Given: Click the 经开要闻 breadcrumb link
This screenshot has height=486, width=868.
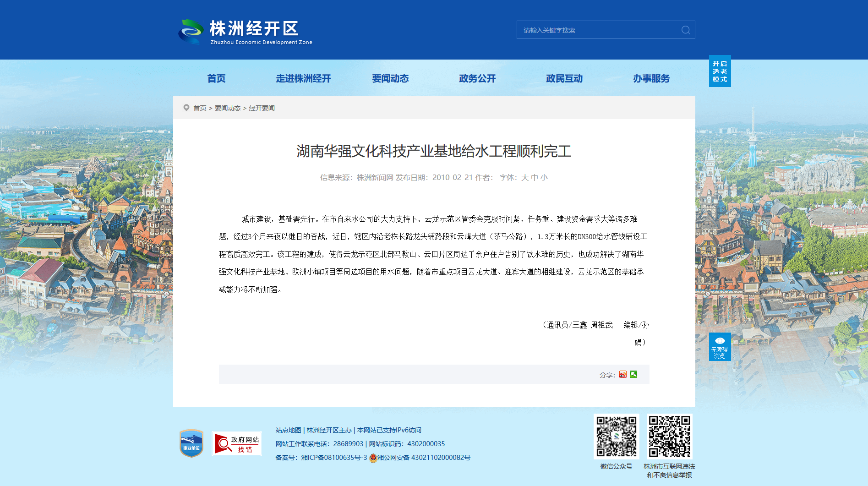Looking at the screenshot, I should point(262,108).
